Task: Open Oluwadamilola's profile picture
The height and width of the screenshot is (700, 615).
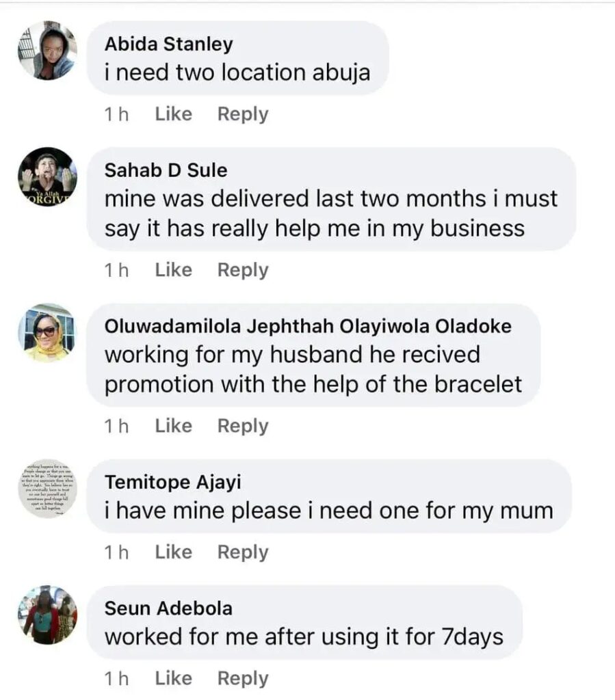Action: 47,333
